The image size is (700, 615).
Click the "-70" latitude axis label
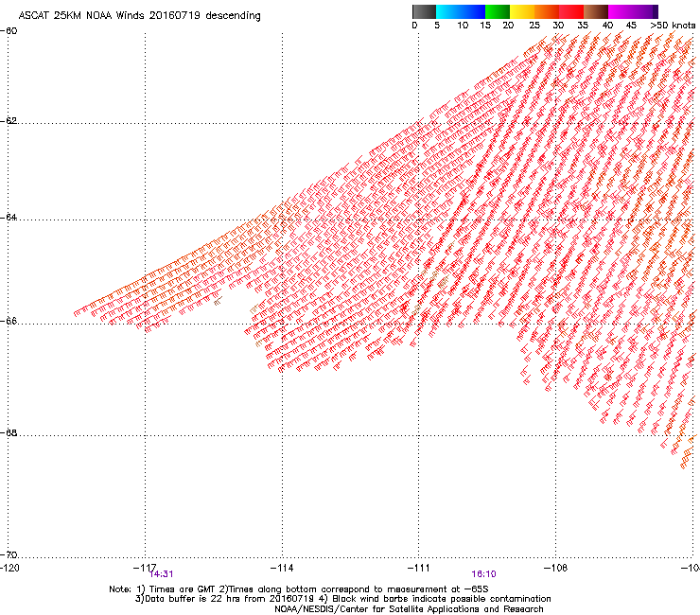click(9, 554)
